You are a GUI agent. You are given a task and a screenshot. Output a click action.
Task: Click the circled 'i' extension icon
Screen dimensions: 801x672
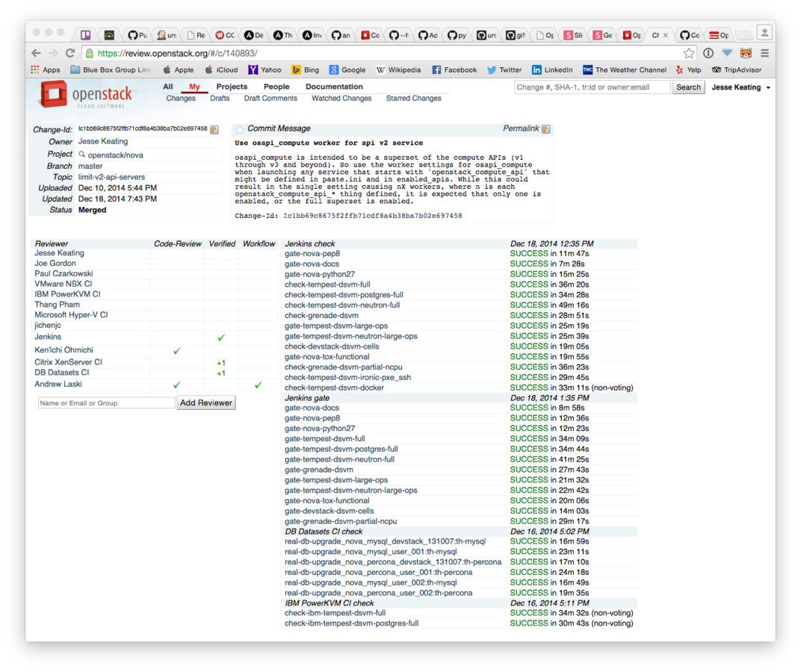click(708, 53)
